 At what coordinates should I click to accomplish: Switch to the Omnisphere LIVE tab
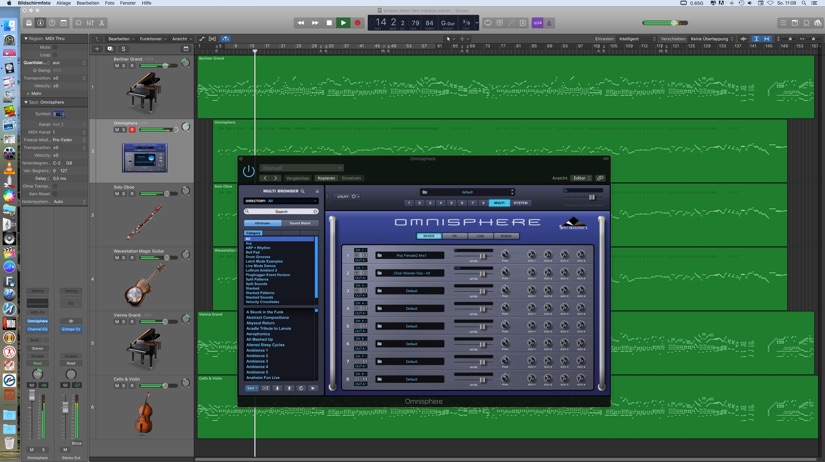pyautogui.click(x=480, y=236)
